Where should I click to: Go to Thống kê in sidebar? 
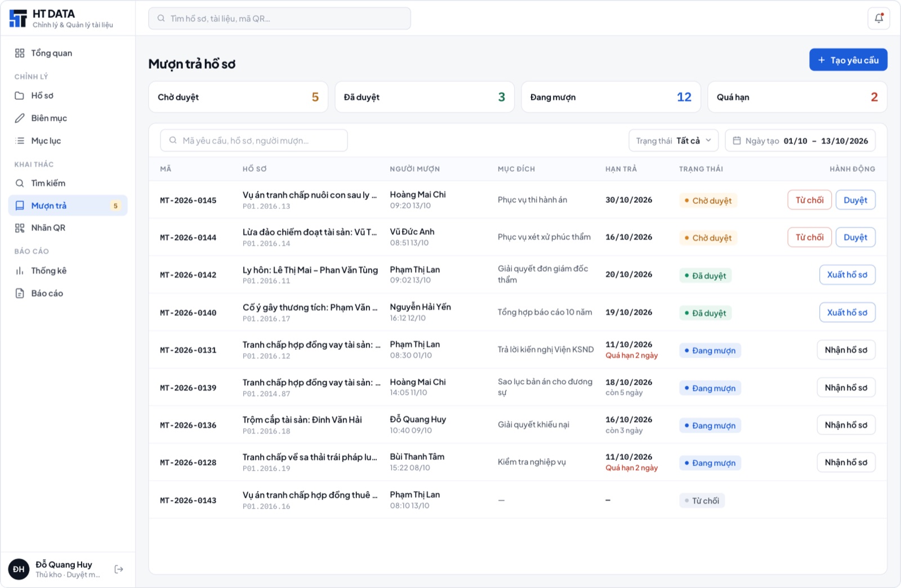click(68, 271)
